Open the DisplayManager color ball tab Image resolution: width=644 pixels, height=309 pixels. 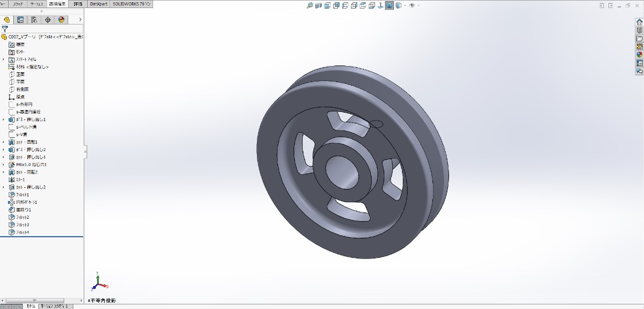(x=61, y=20)
